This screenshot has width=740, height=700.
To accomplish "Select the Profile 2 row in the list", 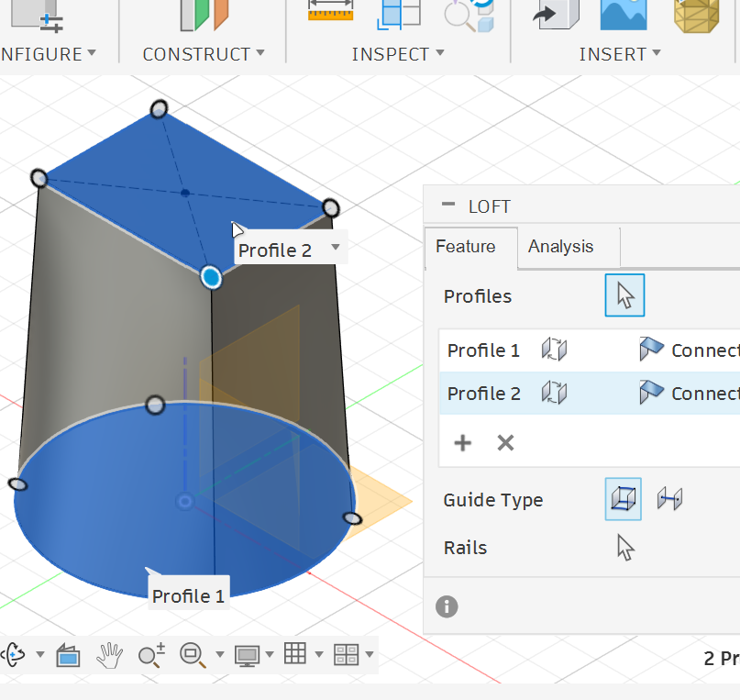I will (x=590, y=394).
